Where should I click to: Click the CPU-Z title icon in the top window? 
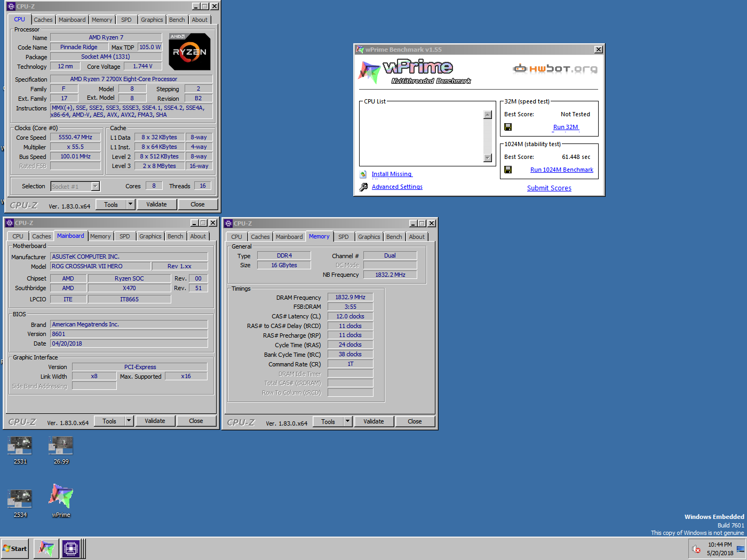11,6
